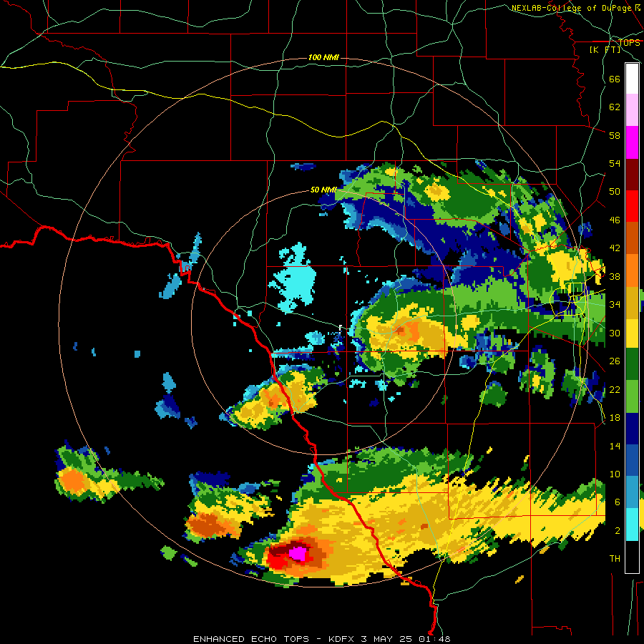The width and height of the screenshot is (644, 644).
Task: Click the '10' legend label
Action: [615, 474]
